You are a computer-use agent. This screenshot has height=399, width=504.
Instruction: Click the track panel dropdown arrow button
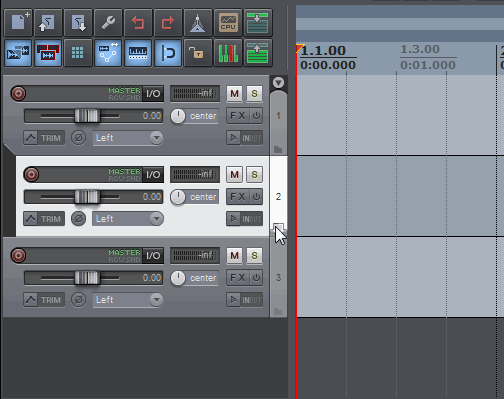[278, 82]
